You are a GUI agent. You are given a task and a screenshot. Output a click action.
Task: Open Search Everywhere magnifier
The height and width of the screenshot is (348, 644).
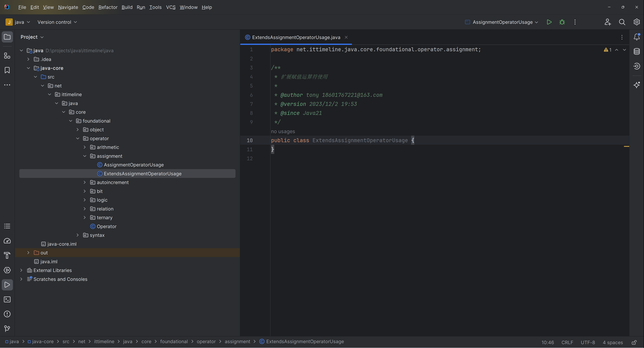point(622,22)
